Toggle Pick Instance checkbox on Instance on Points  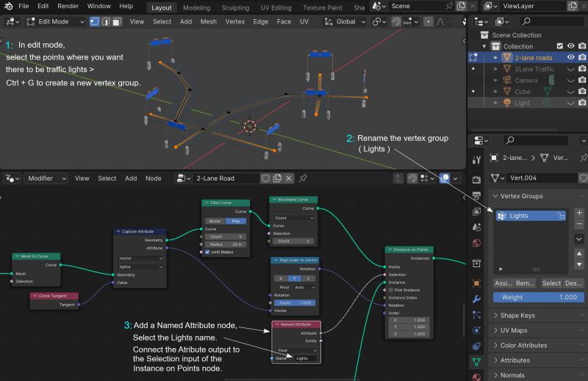[391, 290]
